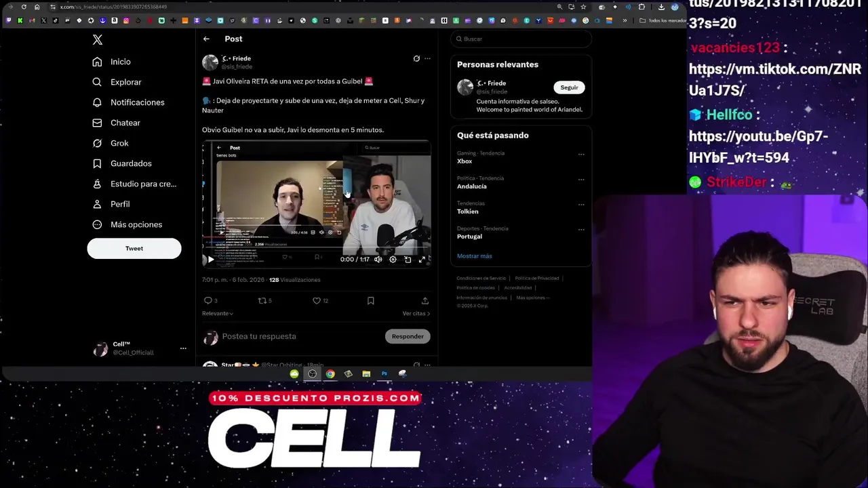This screenshot has height=488, width=868.
Task: Click the X logo in the sidebar
Action: point(98,40)
